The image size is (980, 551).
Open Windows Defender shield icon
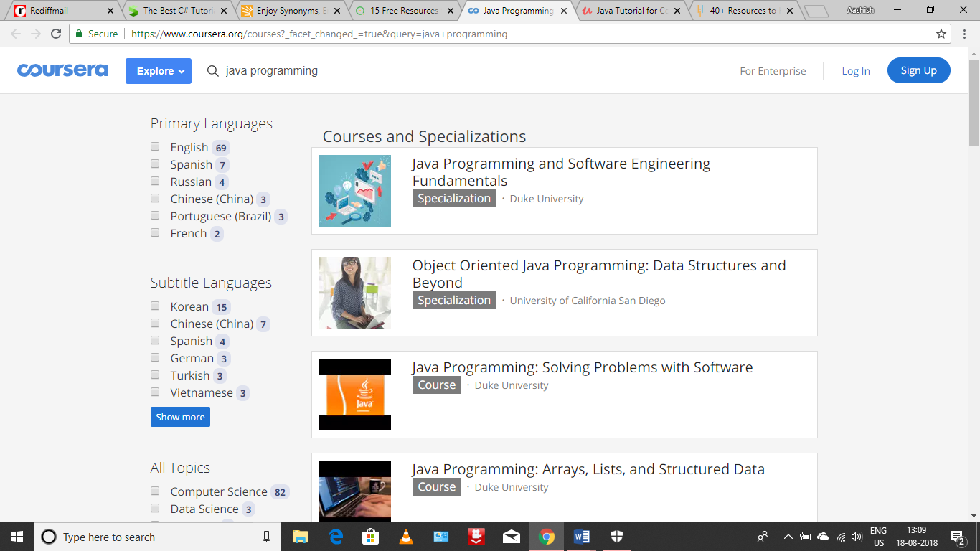[616, 537]
